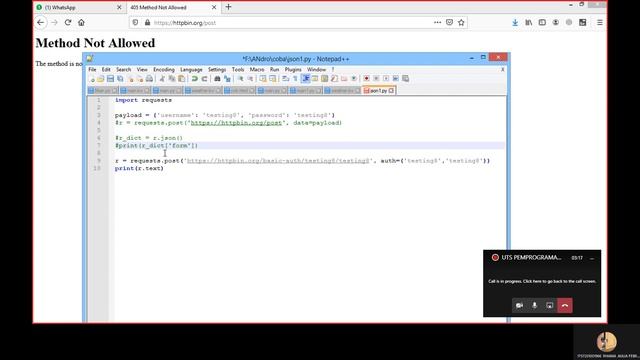
Task: Go back in Firefox
Action: 40,22
